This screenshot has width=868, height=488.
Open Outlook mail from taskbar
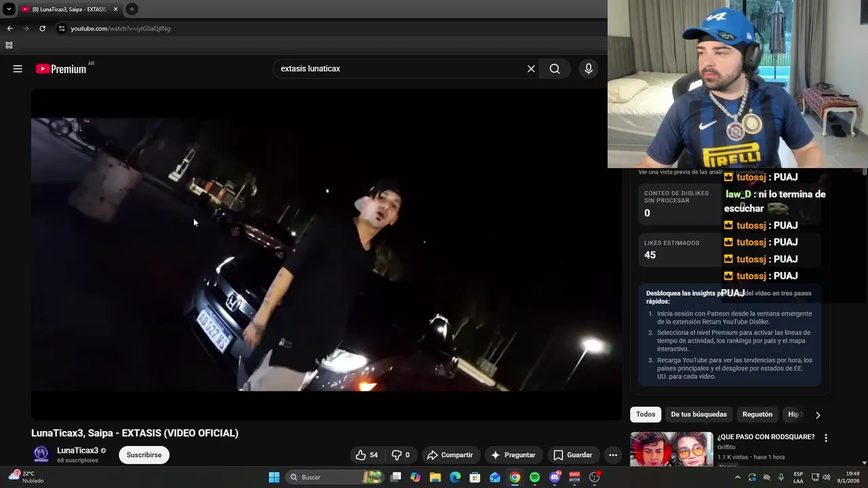click(495, 477)
